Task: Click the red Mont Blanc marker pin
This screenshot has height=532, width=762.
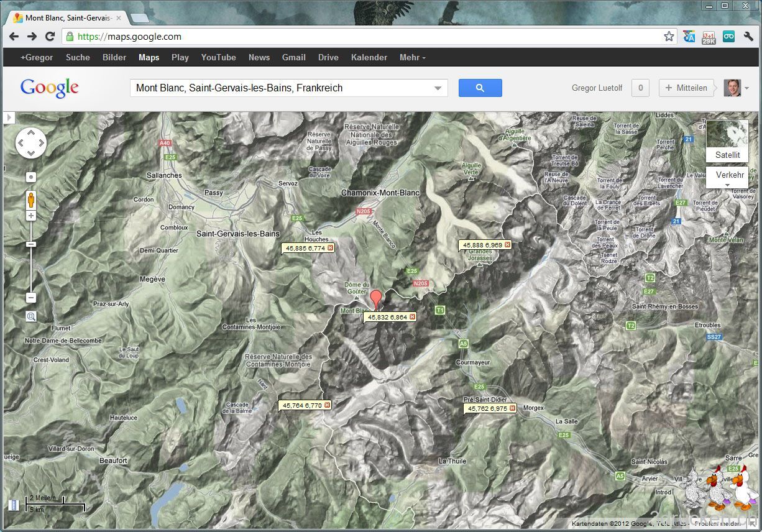Action: pos(376,298)
